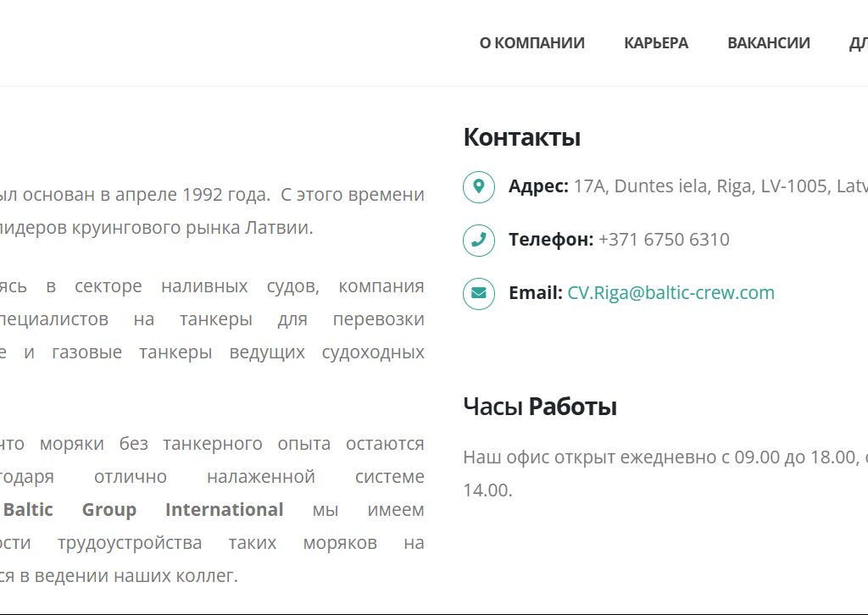Screen dimensions: 868x615
Task: Click the bold Baltic Group International text
Action: (143, 510)
